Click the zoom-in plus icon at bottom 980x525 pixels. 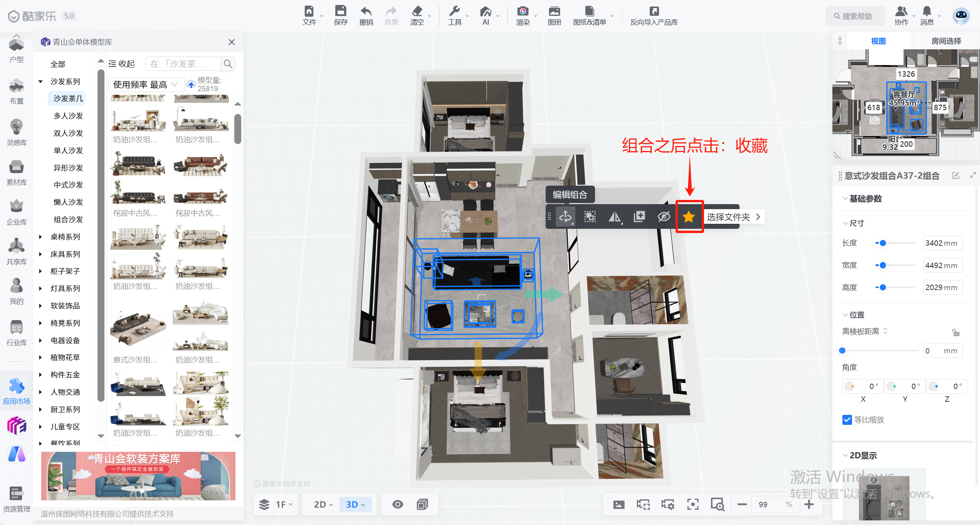tap(809, 504)
